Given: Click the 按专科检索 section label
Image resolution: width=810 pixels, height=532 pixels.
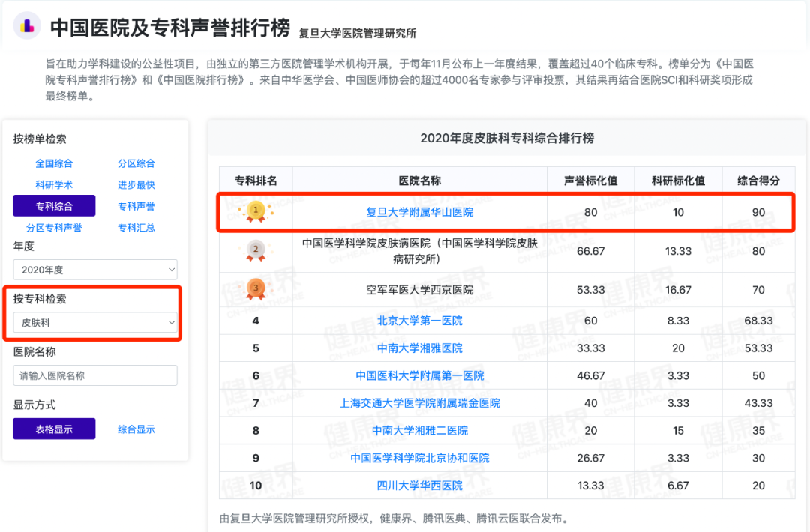Looking at the screenshot, I should tap(40, 299).
